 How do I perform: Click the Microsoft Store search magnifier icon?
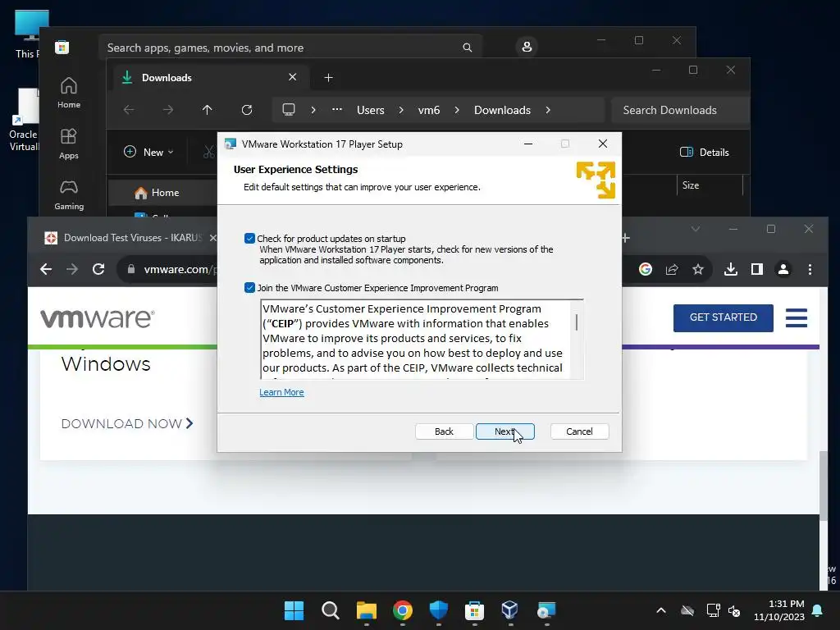467,48
